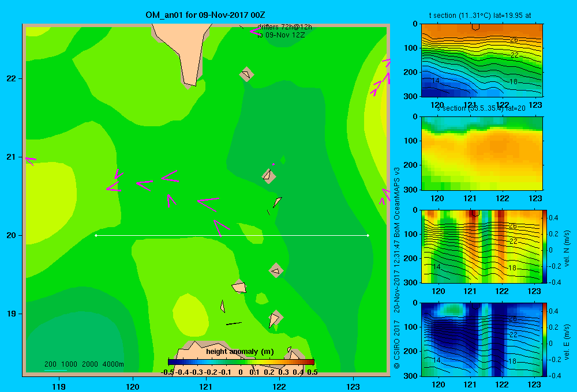Image resolution: width=577 pixels, height=392 pixels.
Task: Click the 26 contour label in t section
Action: [x=514, y=39]
